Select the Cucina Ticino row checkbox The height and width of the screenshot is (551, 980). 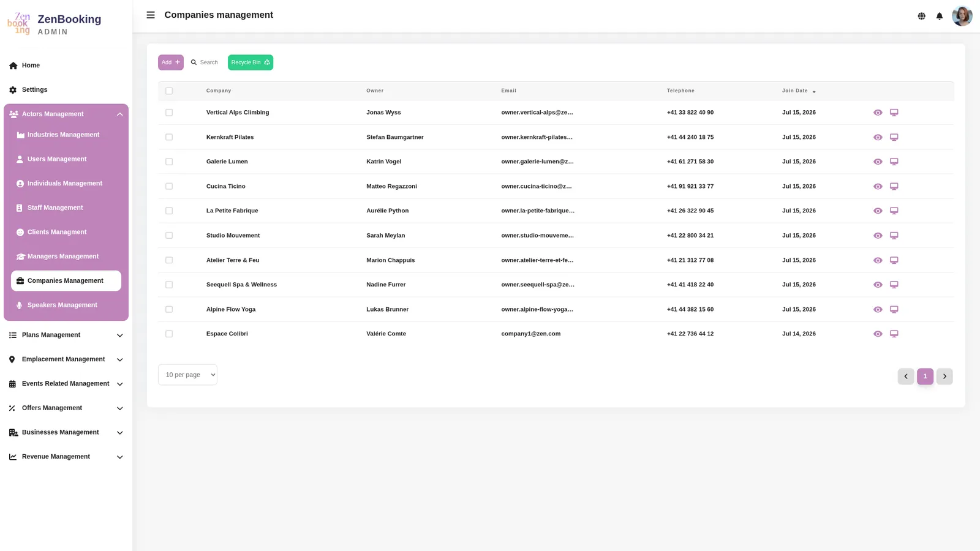[169, 186]
